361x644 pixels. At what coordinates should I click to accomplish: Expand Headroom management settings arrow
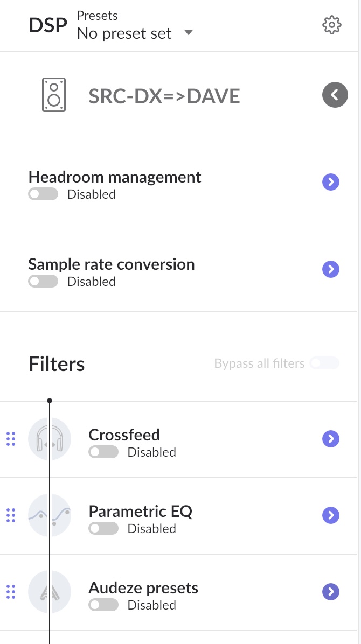point(330,183)
